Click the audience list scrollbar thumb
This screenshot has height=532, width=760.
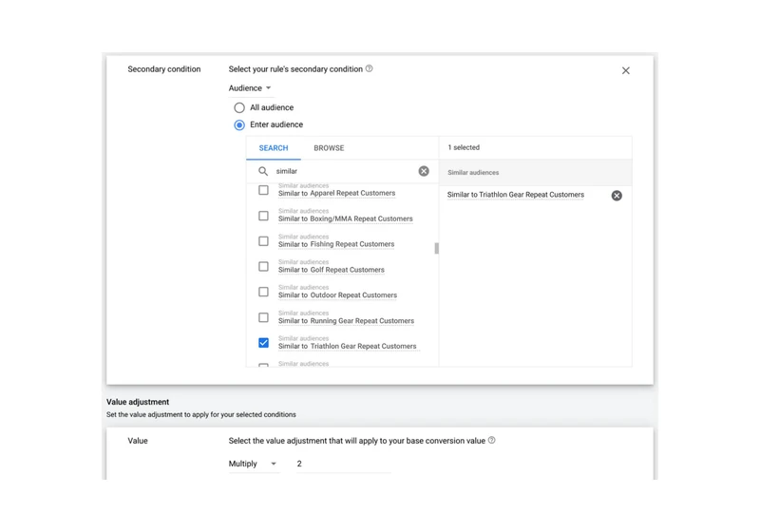tap(436, 249)
